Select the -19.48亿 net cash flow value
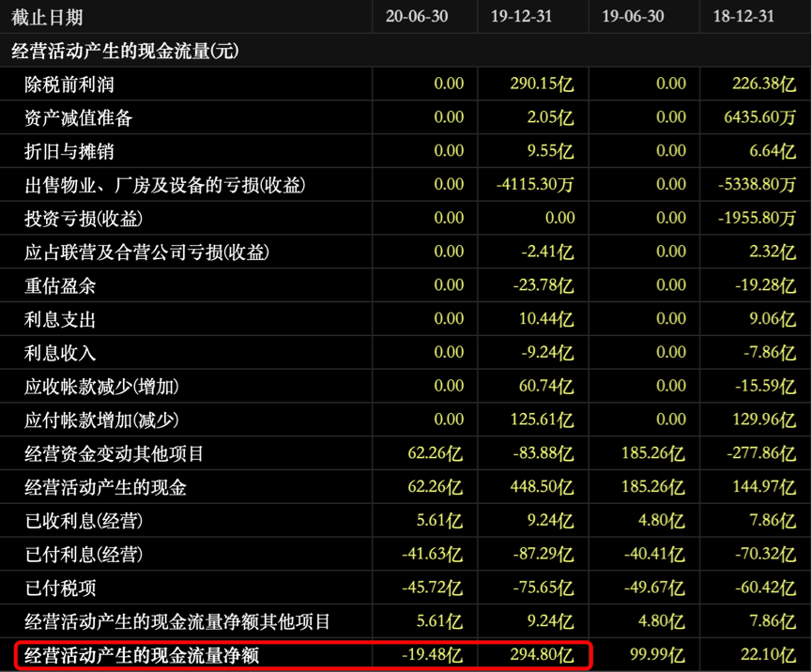 (x=433, y=655)
